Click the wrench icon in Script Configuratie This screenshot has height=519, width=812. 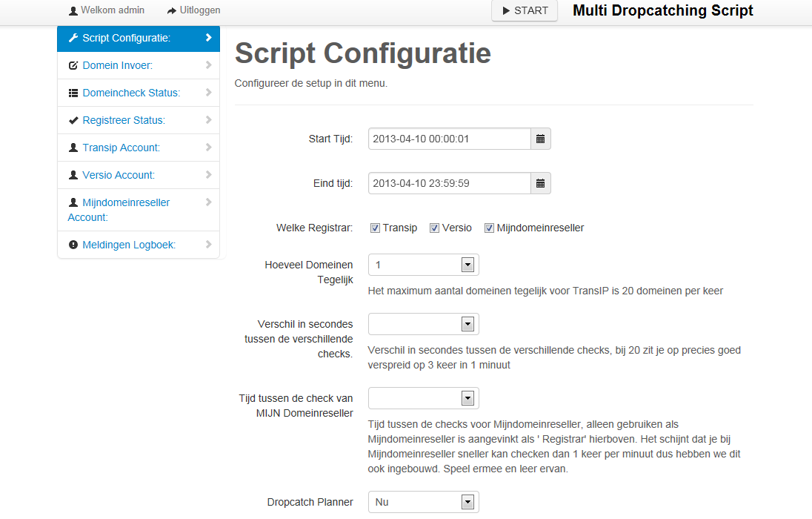[x=73, y=38]
